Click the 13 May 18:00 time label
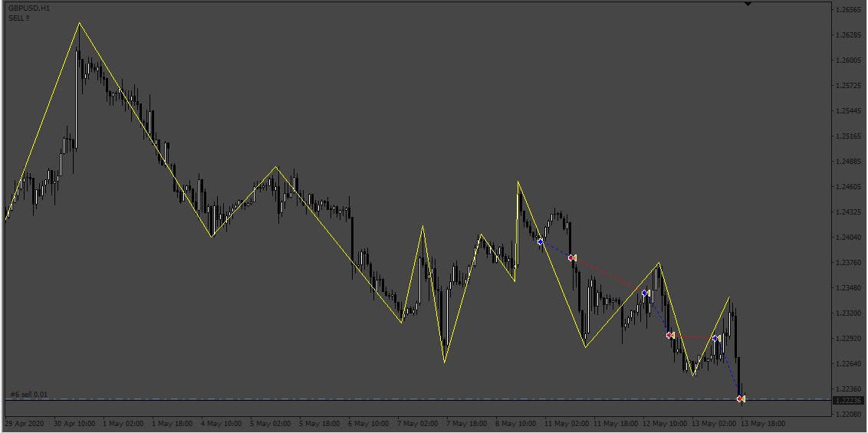 tap(764, 424)
